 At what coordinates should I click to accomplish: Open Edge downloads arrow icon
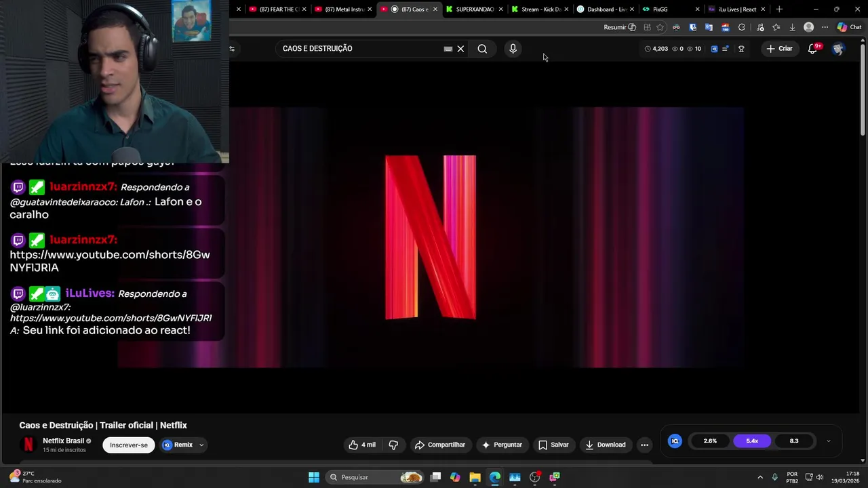pos(792,27)
